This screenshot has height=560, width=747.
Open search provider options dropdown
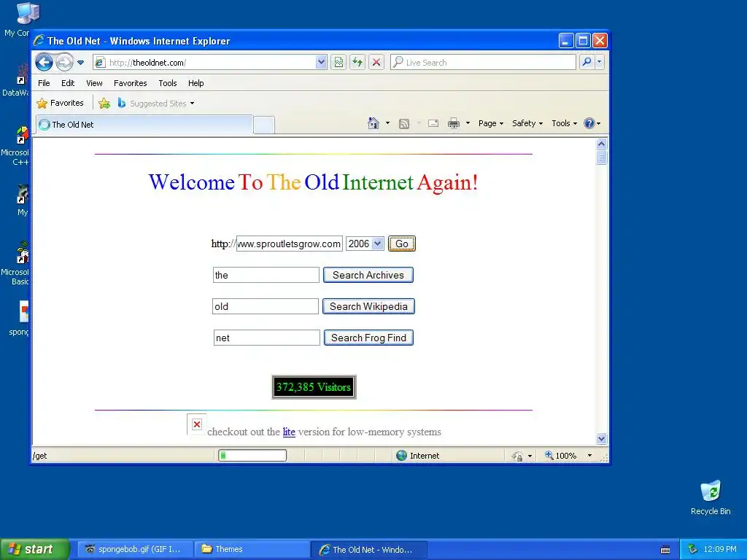coord(600,62)
